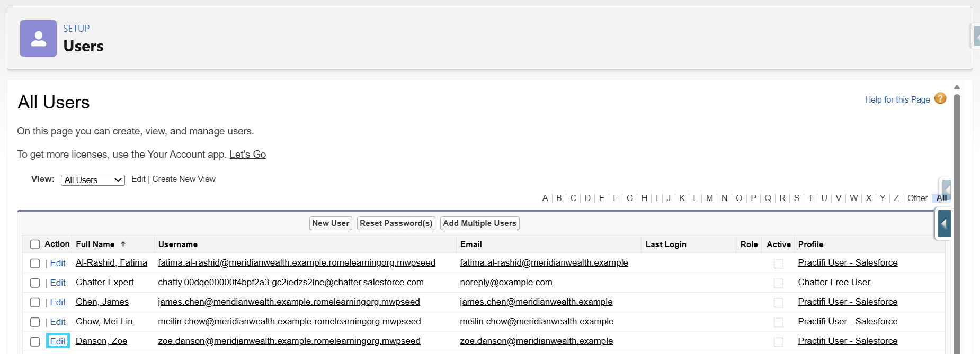Click the Reset Password(s) button
The height and width of the screenshot is (354, 980).
click(396, 223)
